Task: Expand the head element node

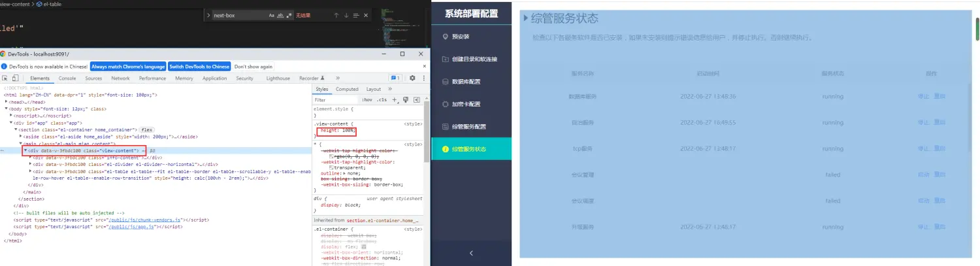Action: (x=7, y=102)
